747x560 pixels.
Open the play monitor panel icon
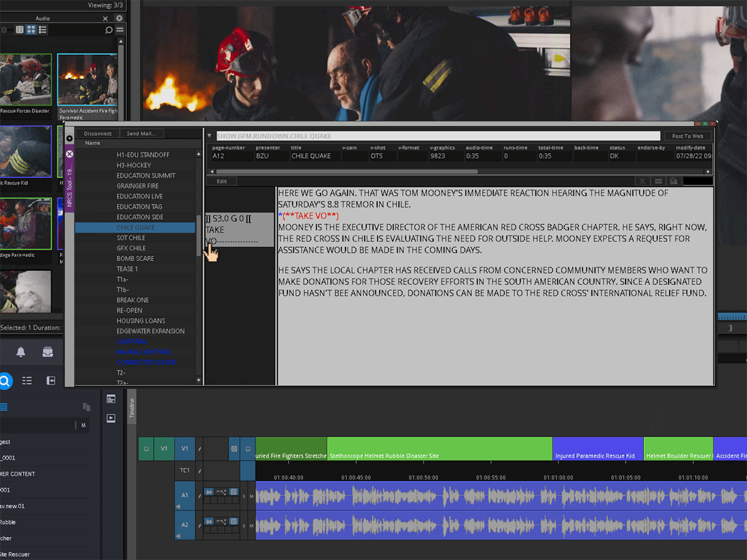point(111,418)
